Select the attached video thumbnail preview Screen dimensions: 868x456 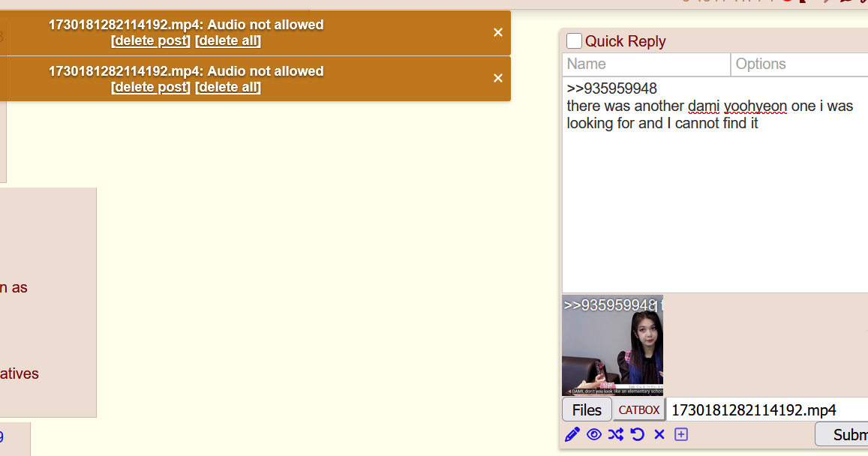612,345
